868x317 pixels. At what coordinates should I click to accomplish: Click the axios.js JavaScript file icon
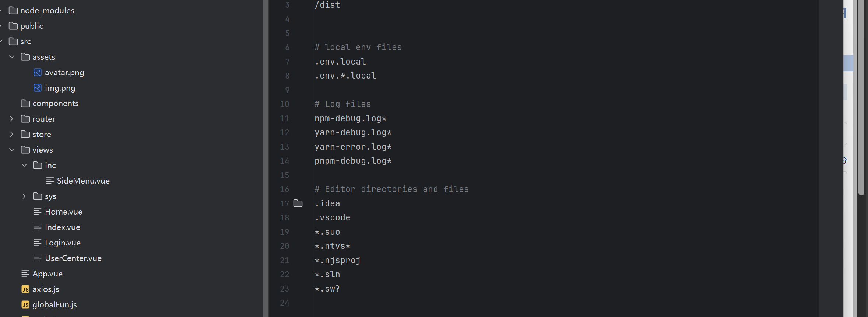(x=25, y=289)
